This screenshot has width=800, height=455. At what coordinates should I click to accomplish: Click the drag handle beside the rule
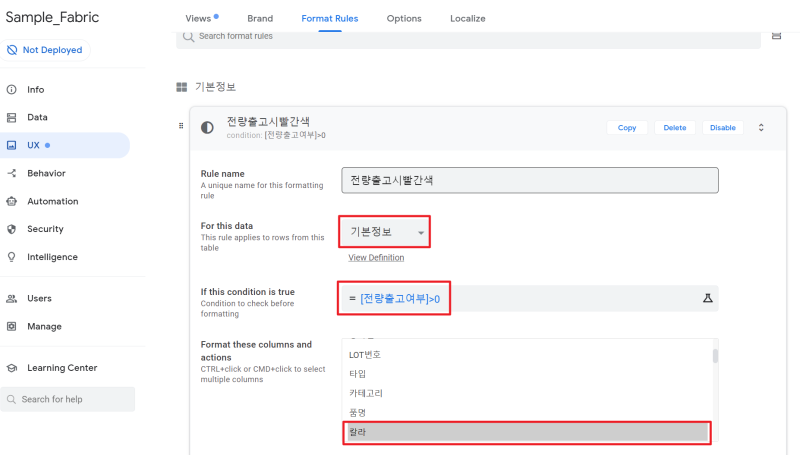pos(181,125)
